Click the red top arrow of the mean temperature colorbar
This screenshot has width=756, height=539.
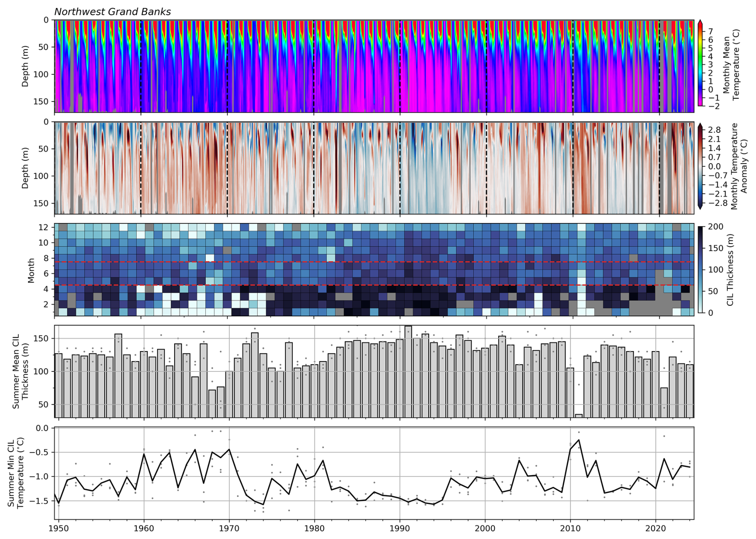tap(700, 22)
